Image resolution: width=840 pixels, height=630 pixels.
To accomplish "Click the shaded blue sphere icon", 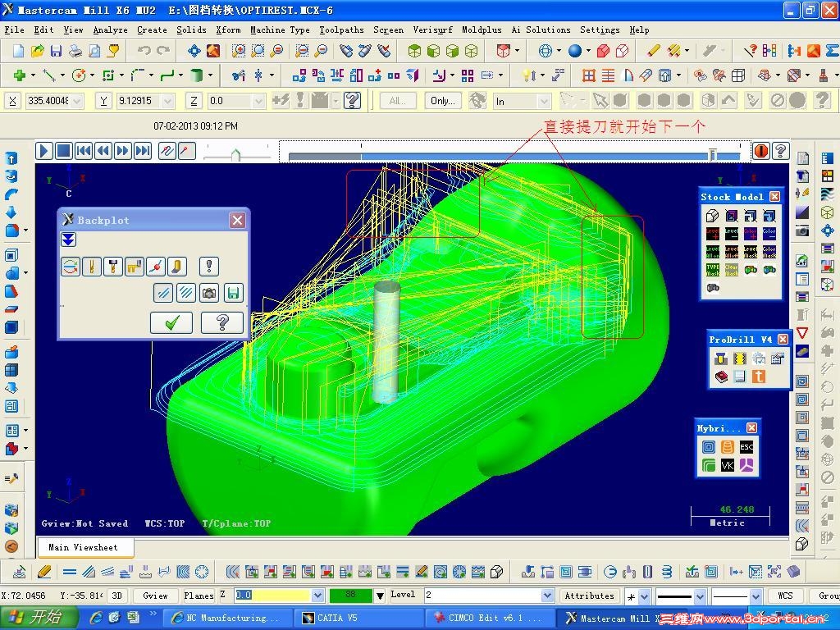I will pyautogui.click(x=575, y=51).
